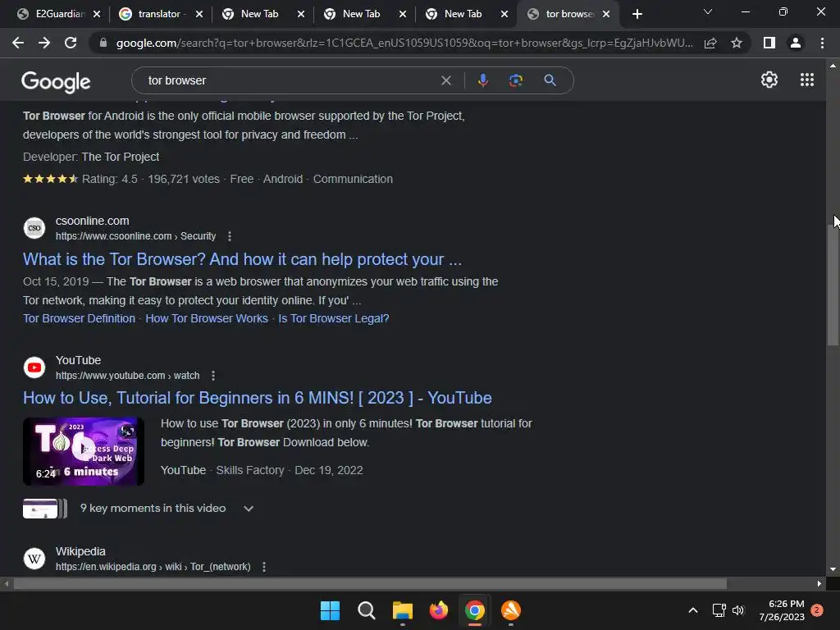The image size is (840, 630).
Task: Click the scroll down arrow button
Action: [833, 569]
